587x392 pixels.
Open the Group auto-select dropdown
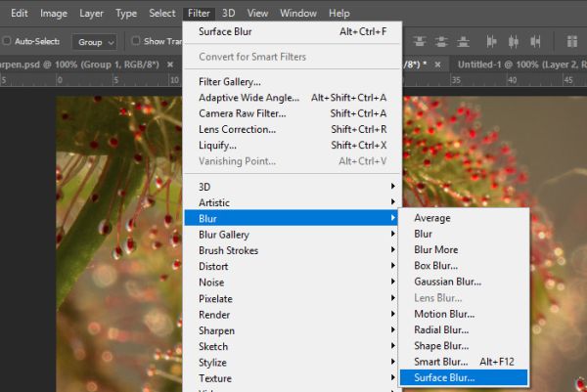(94, 42)
